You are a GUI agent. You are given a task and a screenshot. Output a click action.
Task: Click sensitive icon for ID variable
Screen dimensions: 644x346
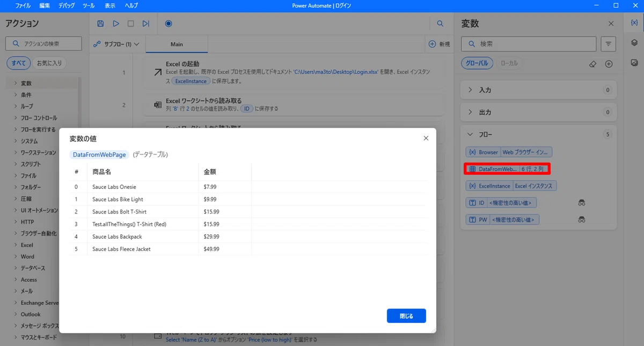(x=581, y=203)
